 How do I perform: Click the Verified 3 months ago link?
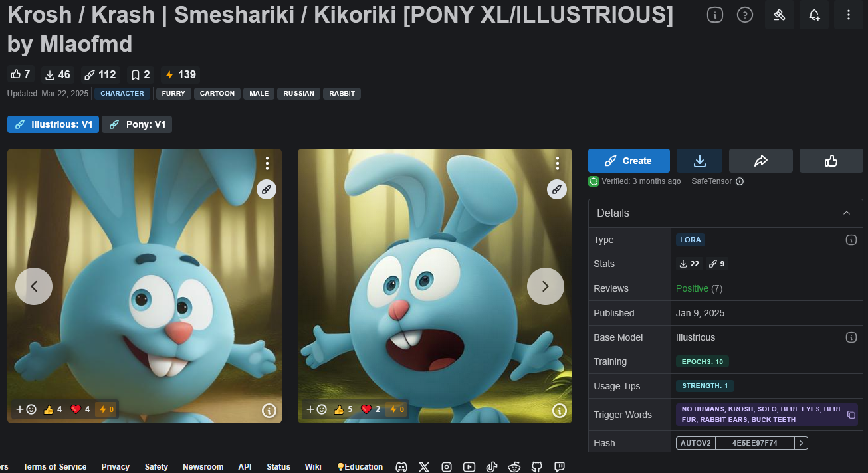point(656,181)
